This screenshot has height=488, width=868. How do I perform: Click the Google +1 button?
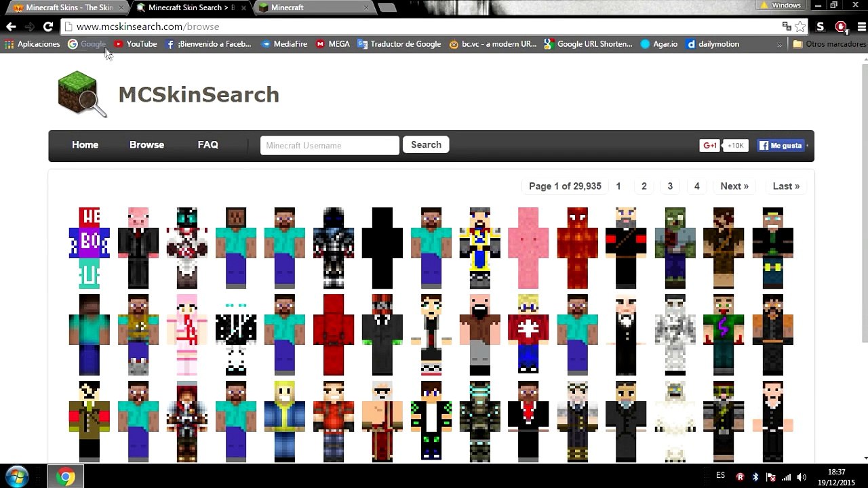(709, 145)
